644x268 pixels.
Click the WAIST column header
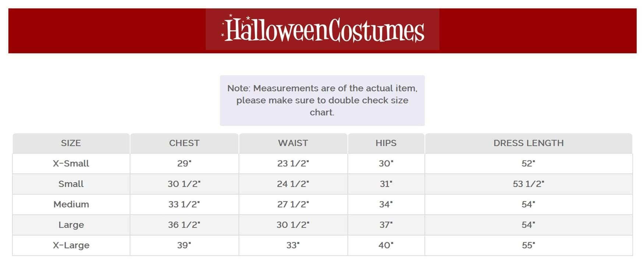tap(293, 143)
